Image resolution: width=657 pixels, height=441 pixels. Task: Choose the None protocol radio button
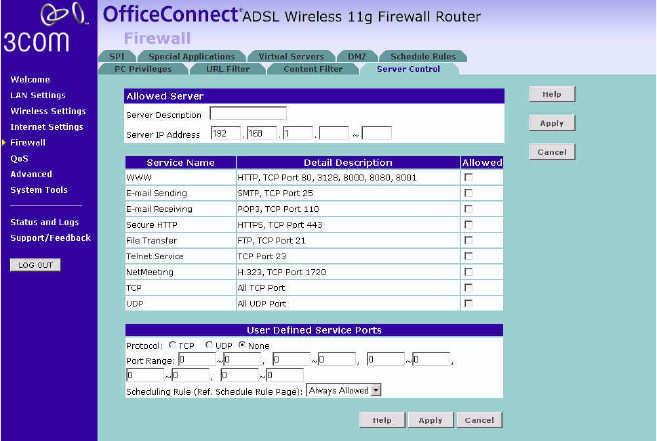tap(242, 345)
